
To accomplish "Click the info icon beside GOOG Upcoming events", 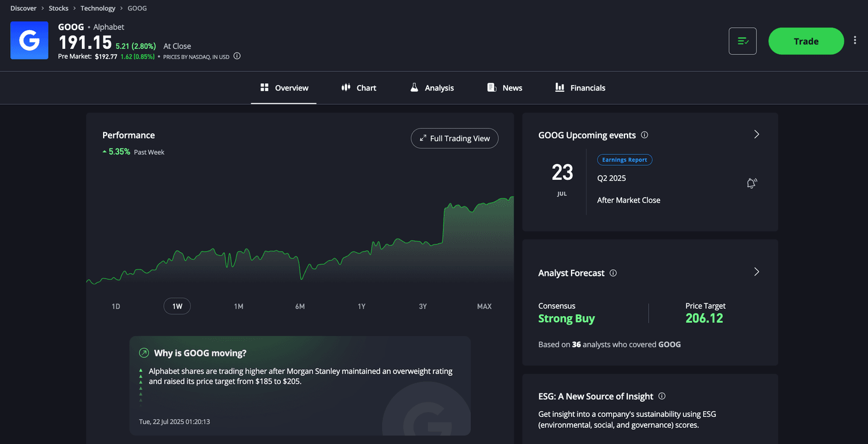I will 645,135.
